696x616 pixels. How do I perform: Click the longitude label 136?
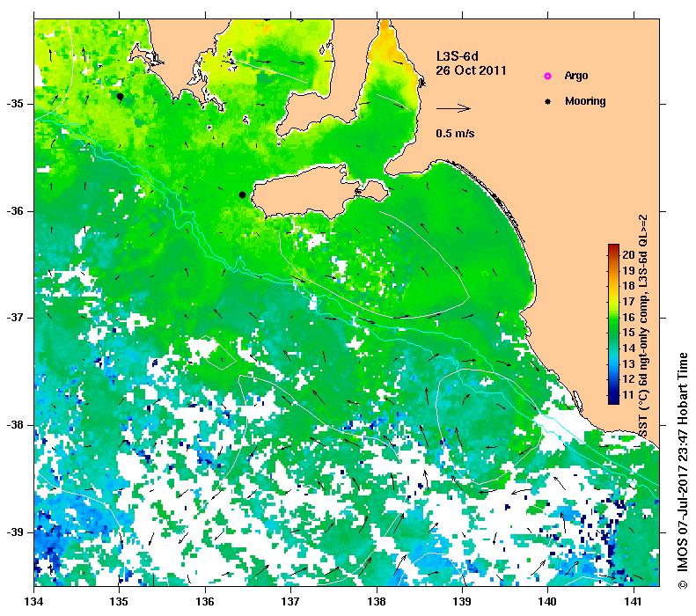(x=205, y=602)
